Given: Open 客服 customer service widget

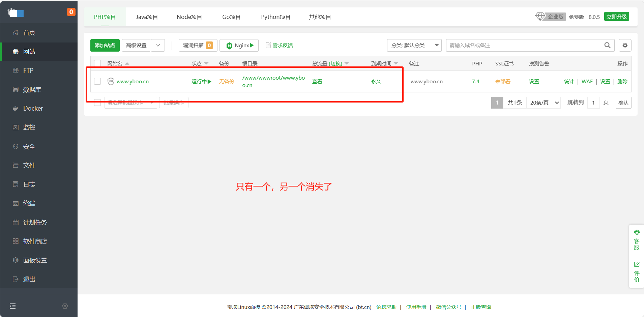Looking at the screenshot, I should coord(637,240).
